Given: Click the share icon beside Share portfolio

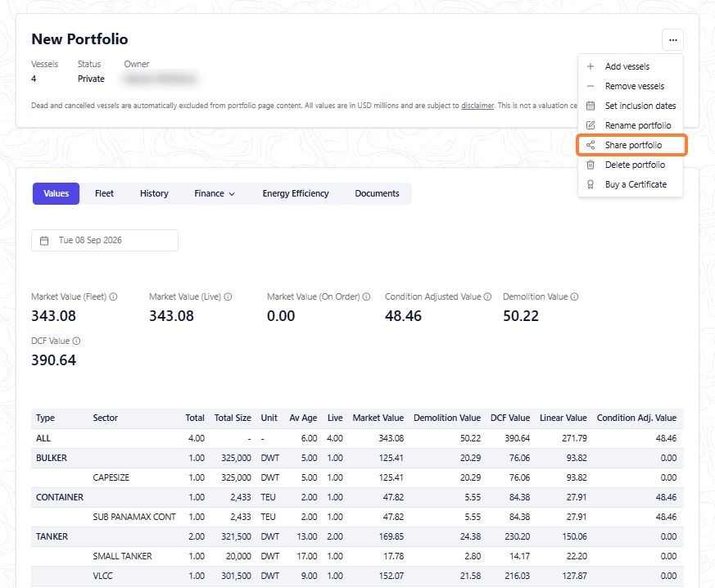Looking at the screenshot, I should 591,145.
